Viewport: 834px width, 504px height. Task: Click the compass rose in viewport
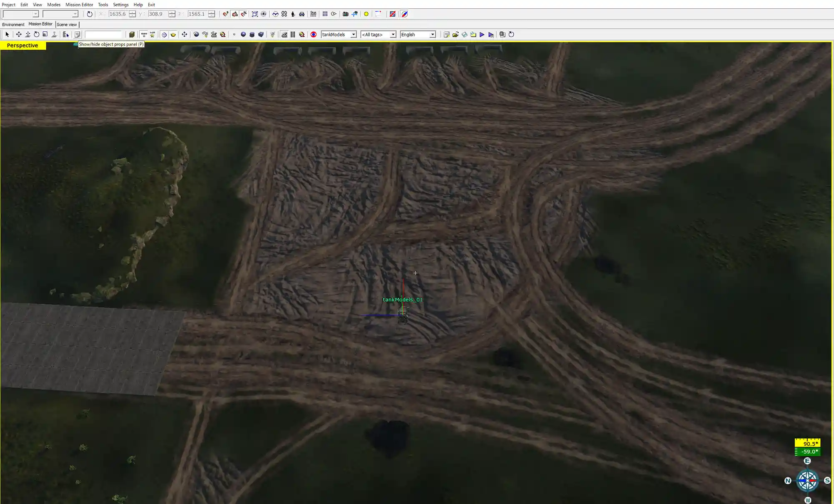[x=808, y=480]
